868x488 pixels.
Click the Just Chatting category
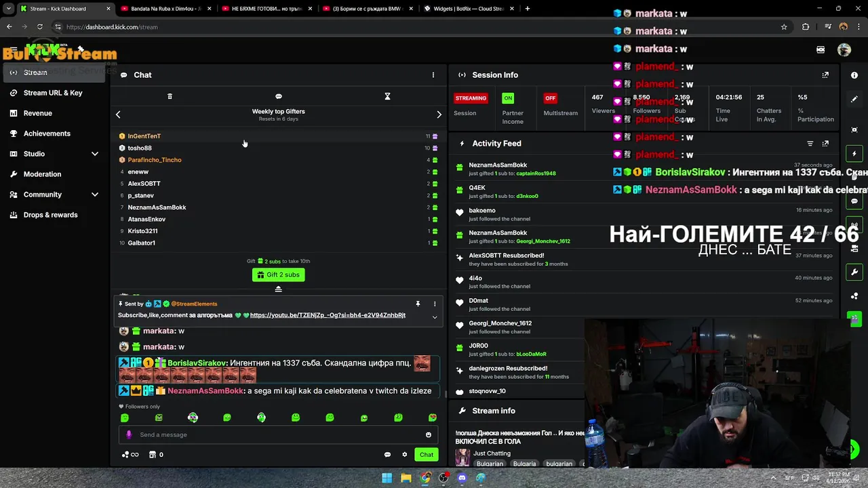click(x=492, y=453)
